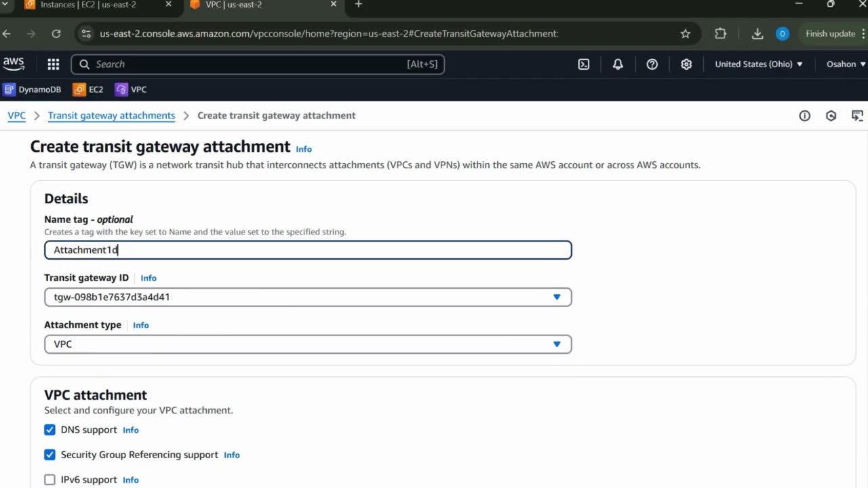Click the Finish update button
Viewport: 868px width, 488px height.
pyautogui.click(x=831, y=33)
